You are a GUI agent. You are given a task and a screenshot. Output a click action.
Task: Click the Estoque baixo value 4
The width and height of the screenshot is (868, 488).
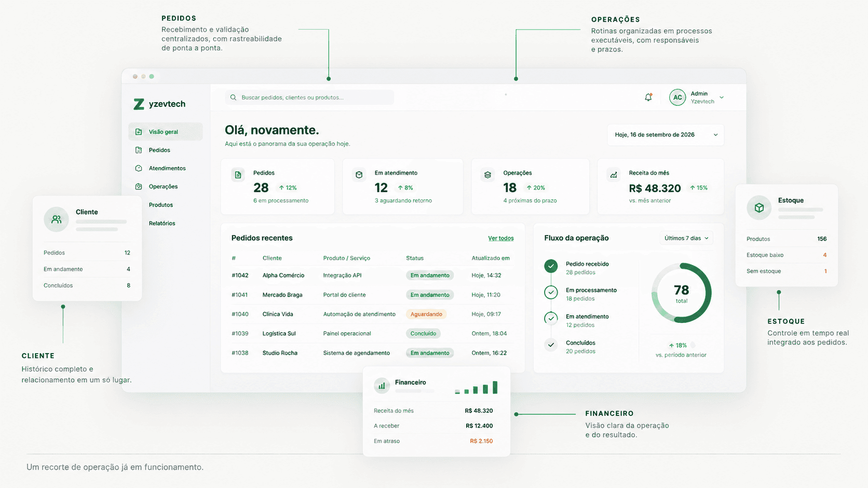tap(825, 255)
